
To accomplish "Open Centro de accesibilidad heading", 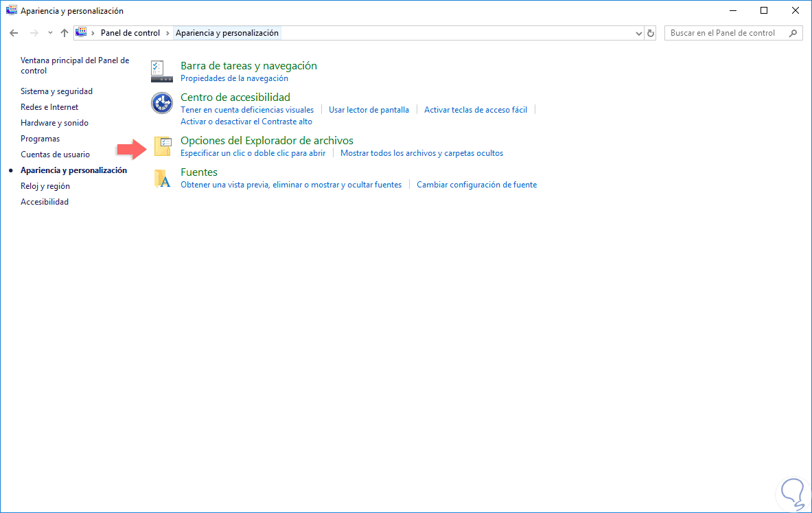I will click(x=235, y=98).
